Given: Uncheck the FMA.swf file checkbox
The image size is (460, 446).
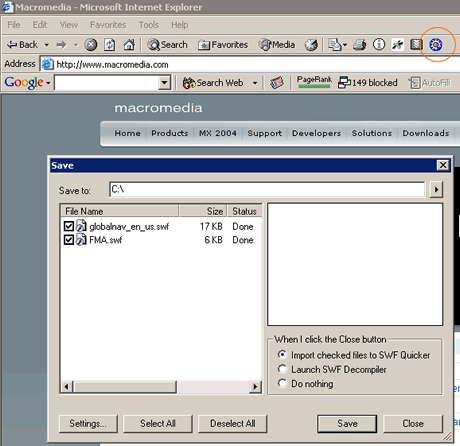Looking at the screenshot, I should tap(69, 240).
